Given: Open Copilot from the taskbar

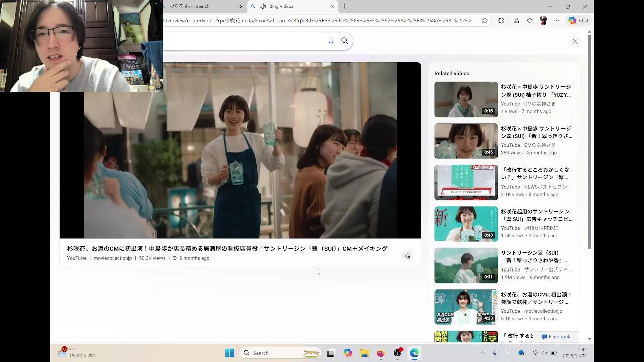Looking at the screenshot, I should [348, 353].
